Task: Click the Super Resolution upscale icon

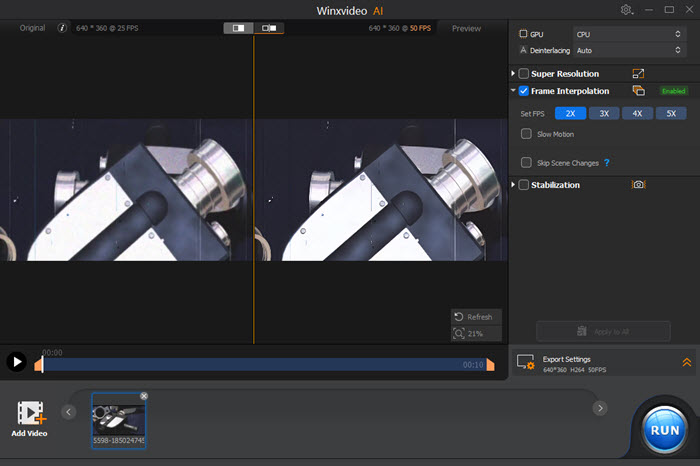Action: click(x=638, y=74)
